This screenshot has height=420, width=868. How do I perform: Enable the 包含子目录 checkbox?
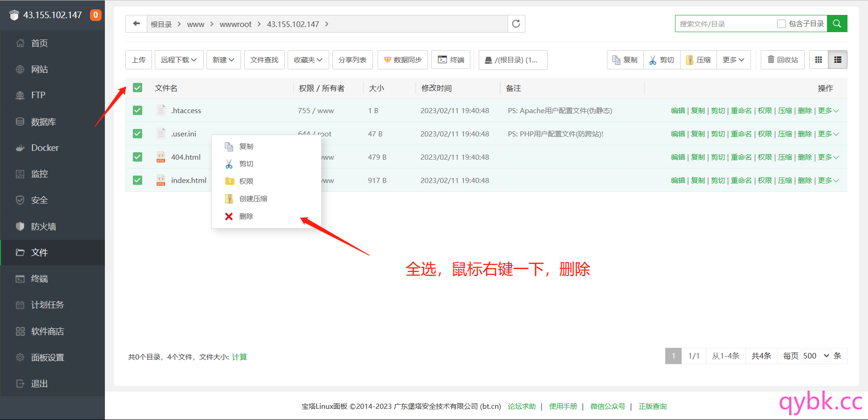[782, 24]
